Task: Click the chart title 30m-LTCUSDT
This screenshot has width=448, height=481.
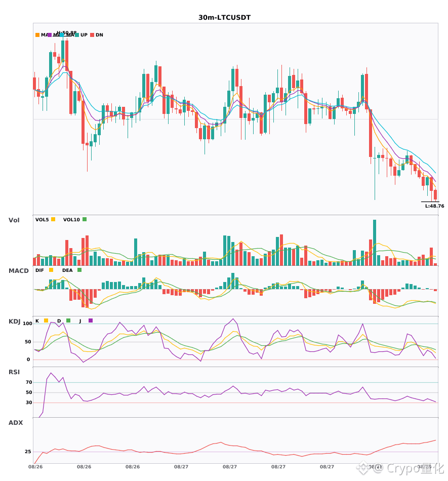Action: point(224,18)
